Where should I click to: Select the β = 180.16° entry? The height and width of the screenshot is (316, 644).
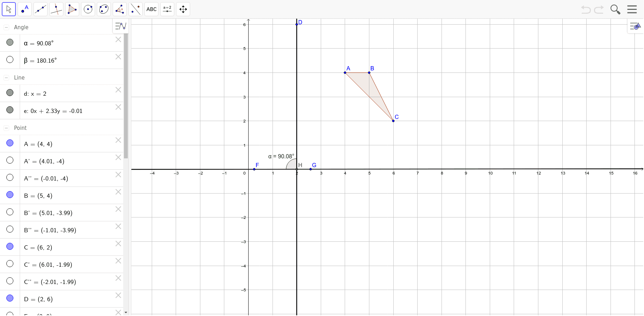point(62,61)
